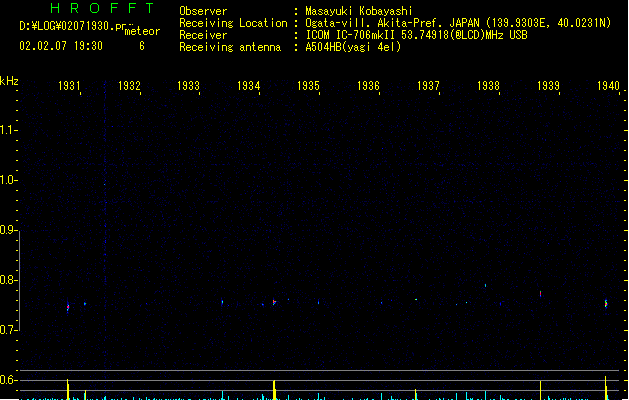Click the 0.6 kHz frequency label
Viewport: 629px width, 400px height.
click(7, 380)
